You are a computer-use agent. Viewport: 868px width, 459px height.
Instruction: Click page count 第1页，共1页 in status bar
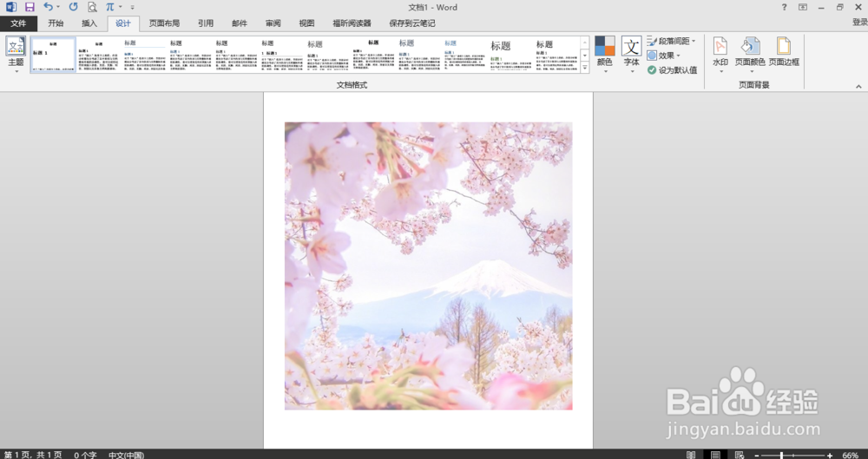pos(33,455)
